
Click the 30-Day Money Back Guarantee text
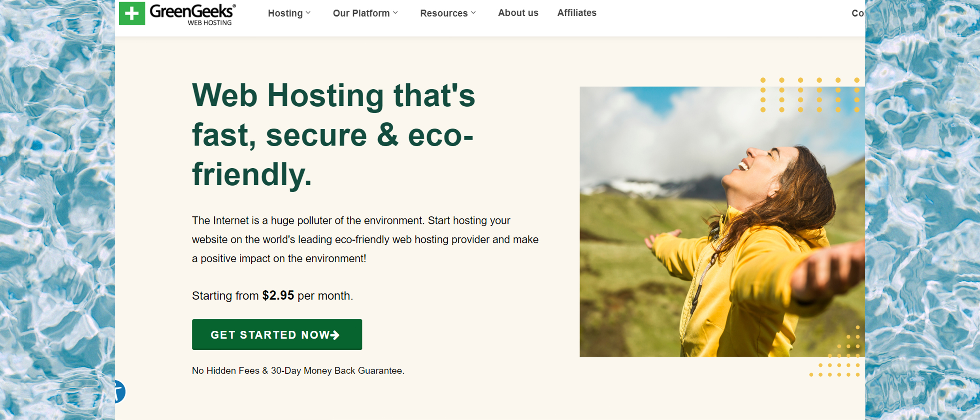(298, 371)
